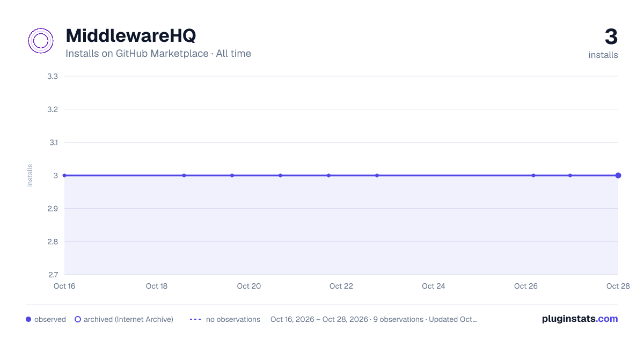Open the pluginstats.com link
This screenshot has width=644, height=338.
pos(580,319)
